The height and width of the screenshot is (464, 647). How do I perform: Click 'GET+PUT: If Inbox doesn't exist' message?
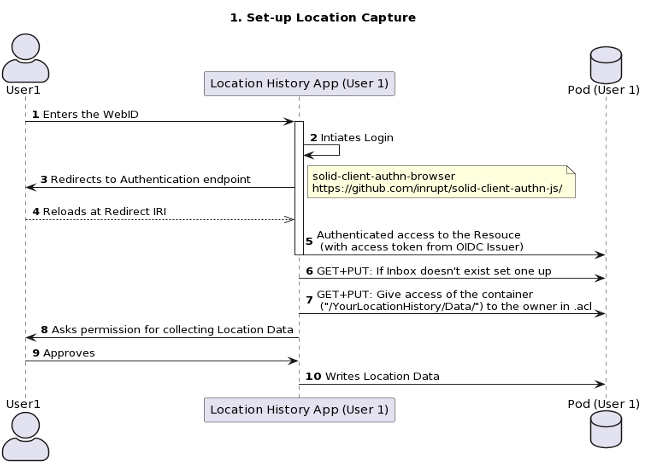point(428,271)
